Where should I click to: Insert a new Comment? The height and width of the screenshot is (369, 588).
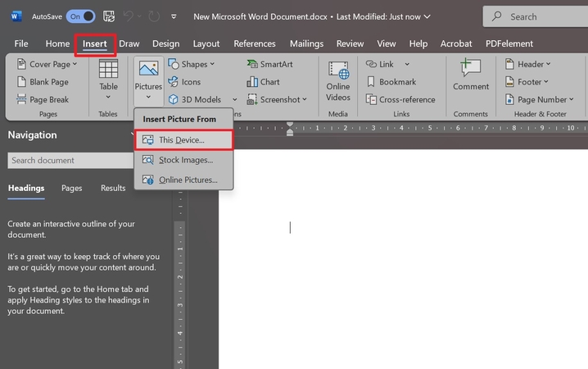point(471,75)
